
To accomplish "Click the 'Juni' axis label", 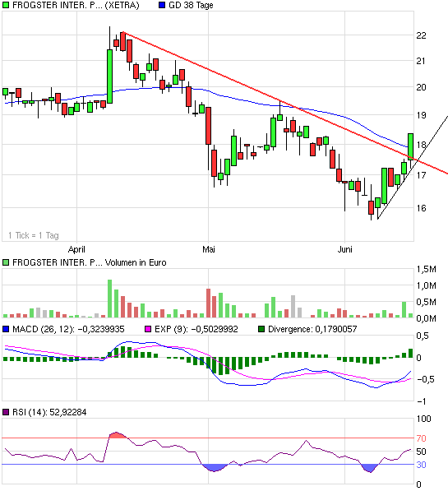I will (345, 249).
